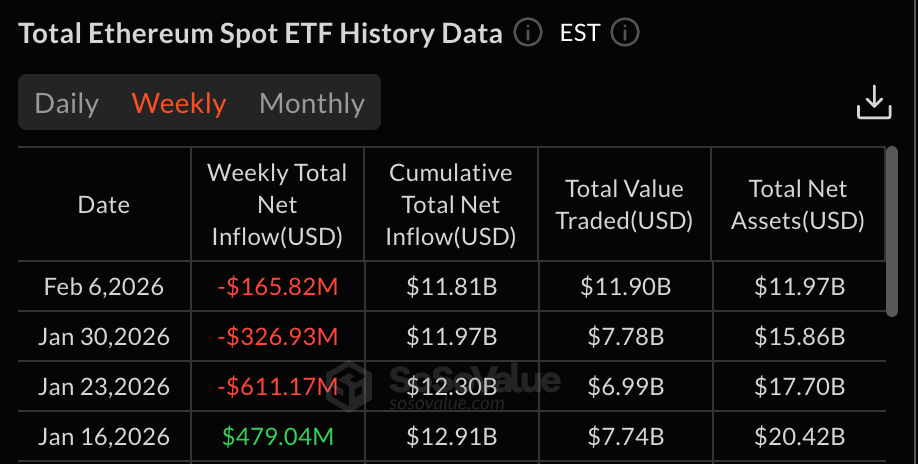Click Cumulative Total Net Inflow header

451,205
